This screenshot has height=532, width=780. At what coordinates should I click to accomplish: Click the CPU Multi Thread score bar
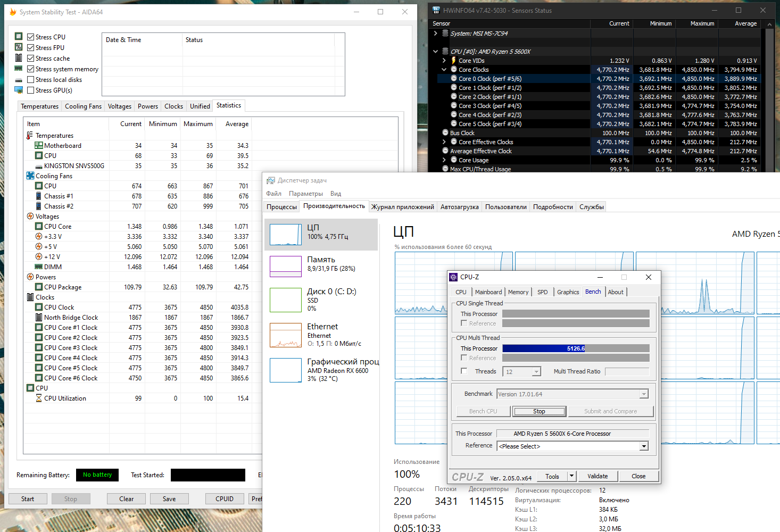point(576,348)
